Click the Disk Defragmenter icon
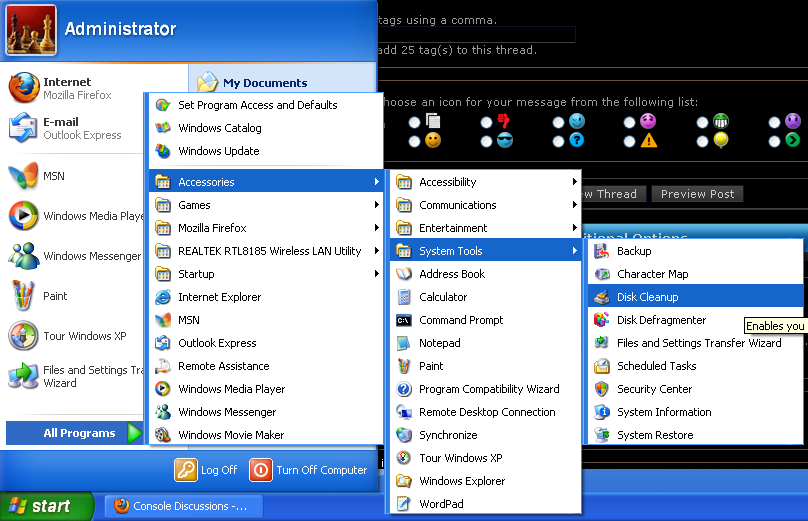This screenshot has height=521, width=808. click(601, 320)
